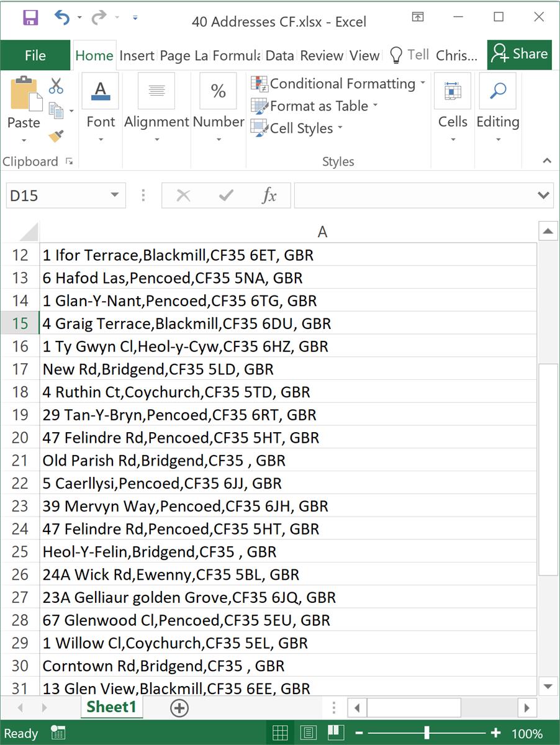The image size is (560, 745).
Task: Open the Undo history dropdown arrow
Action: coord(79,18)
